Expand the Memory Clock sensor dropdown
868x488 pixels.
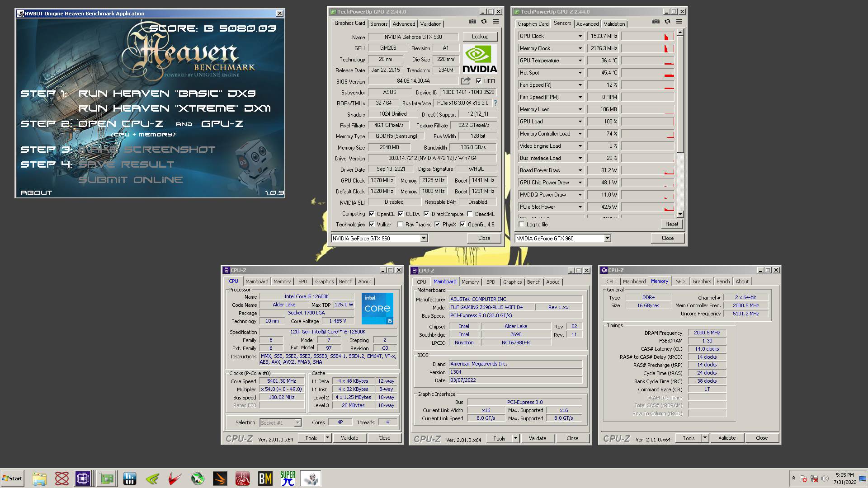tap(580, 48)
